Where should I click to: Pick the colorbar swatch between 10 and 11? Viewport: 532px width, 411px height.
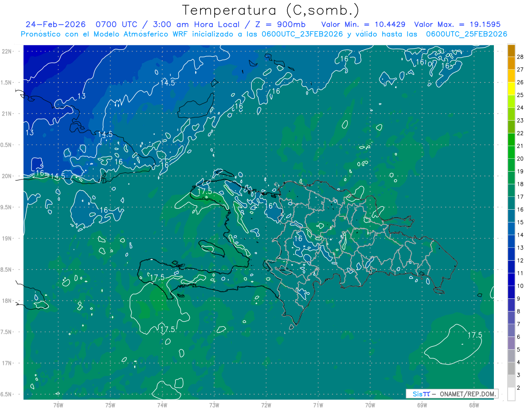coord(511,280)
